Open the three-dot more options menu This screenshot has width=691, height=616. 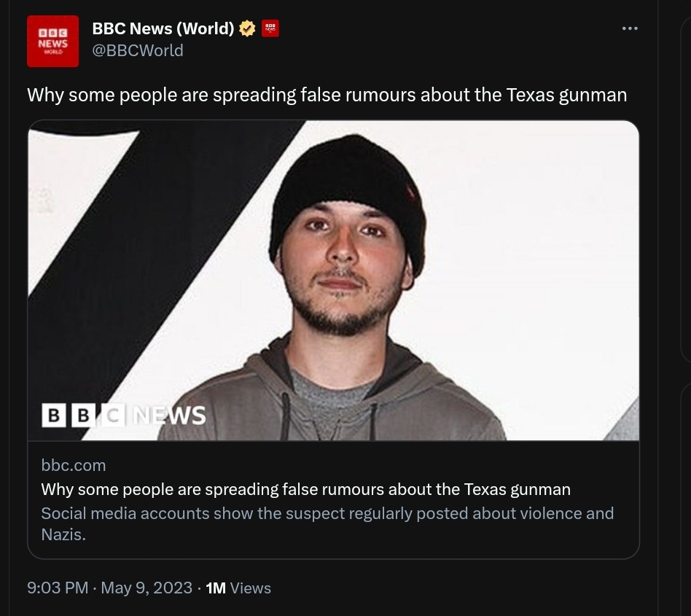coord(630,28)
